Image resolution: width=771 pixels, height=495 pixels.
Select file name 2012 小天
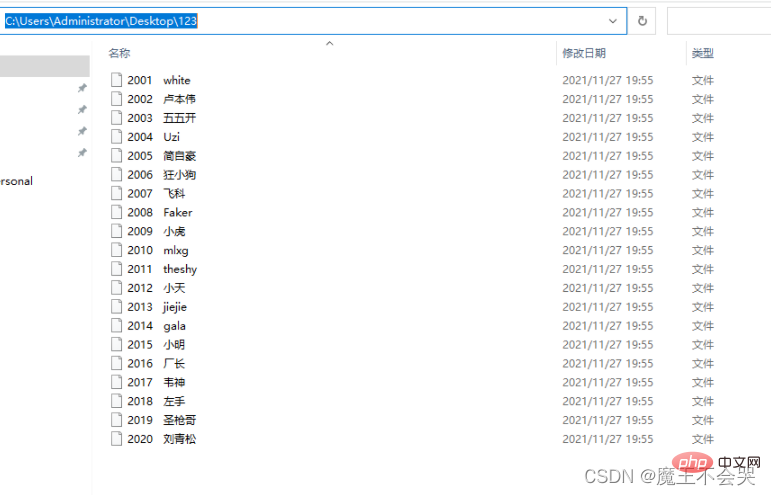(x=156, y=288)
